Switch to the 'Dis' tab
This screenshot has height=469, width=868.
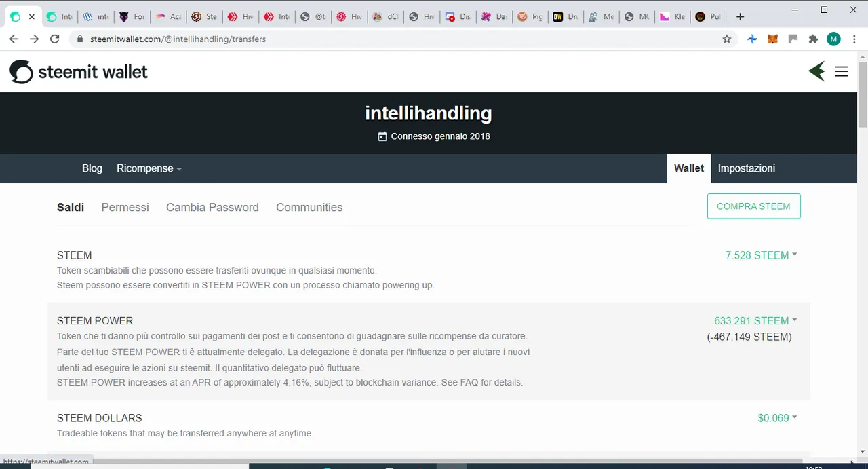pyautogui.click(x=457, y=16)
